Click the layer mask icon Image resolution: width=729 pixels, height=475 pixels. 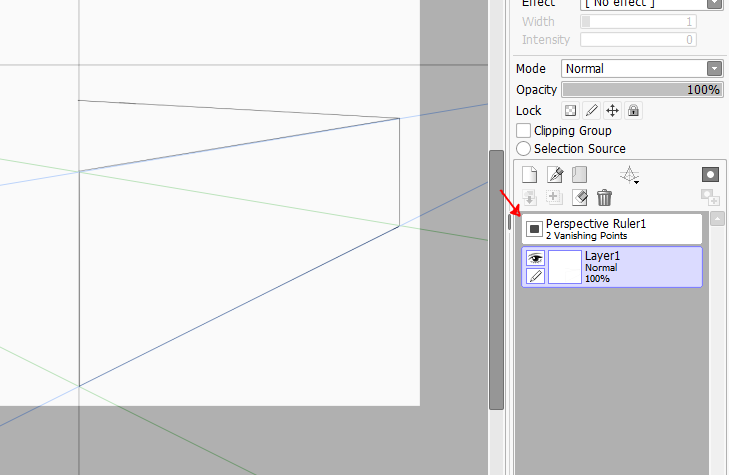710,175
